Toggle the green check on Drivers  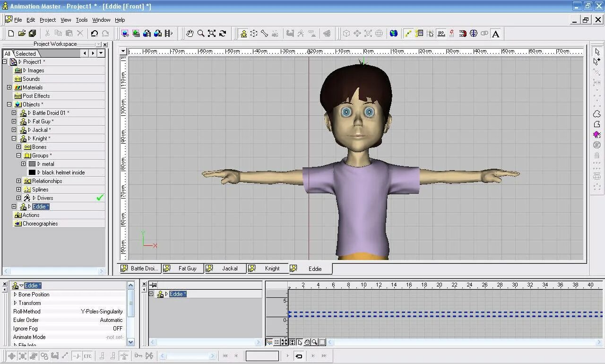(100, 198)
